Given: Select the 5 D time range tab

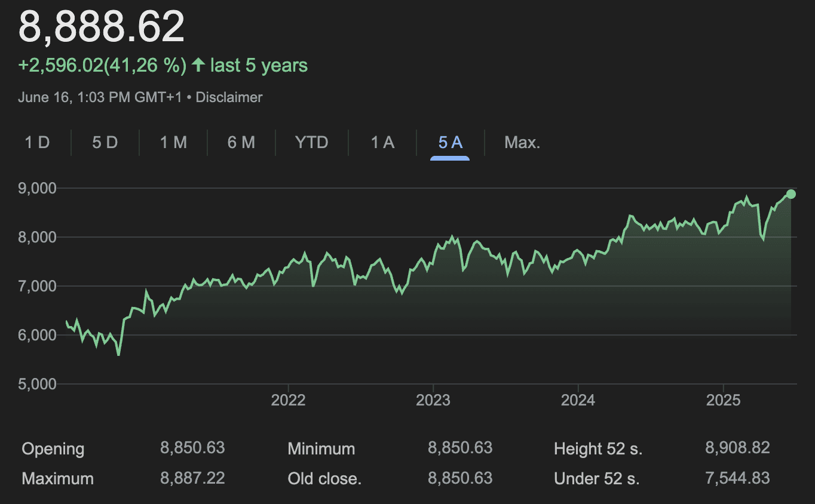Looking at the screenshot, I should [105, 143].
